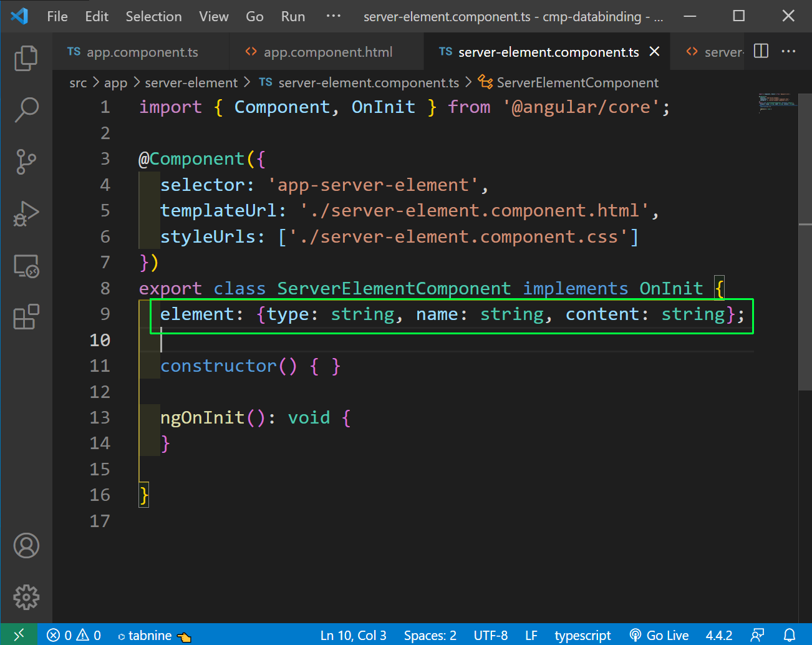Click server-element folder in breadcrumb
Image resolution: width=812 pixels, height=645 pixels.
coord(191,82)
